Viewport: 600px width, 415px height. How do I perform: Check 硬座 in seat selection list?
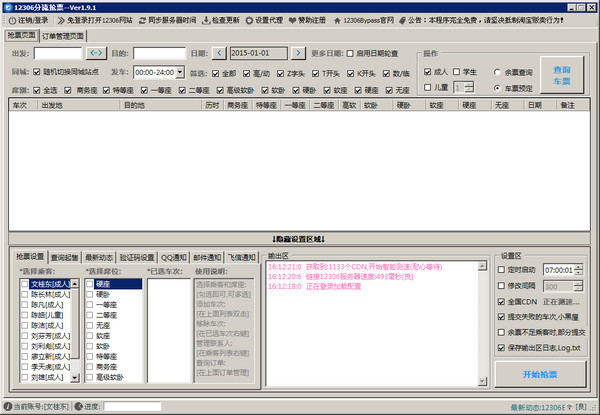pos(90,284)
